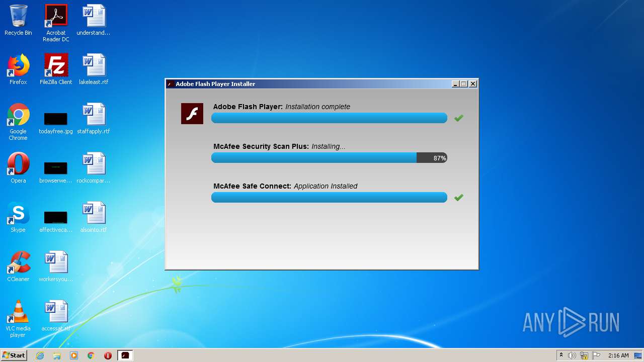Open the Action Center flag icon

click(596, 355)
